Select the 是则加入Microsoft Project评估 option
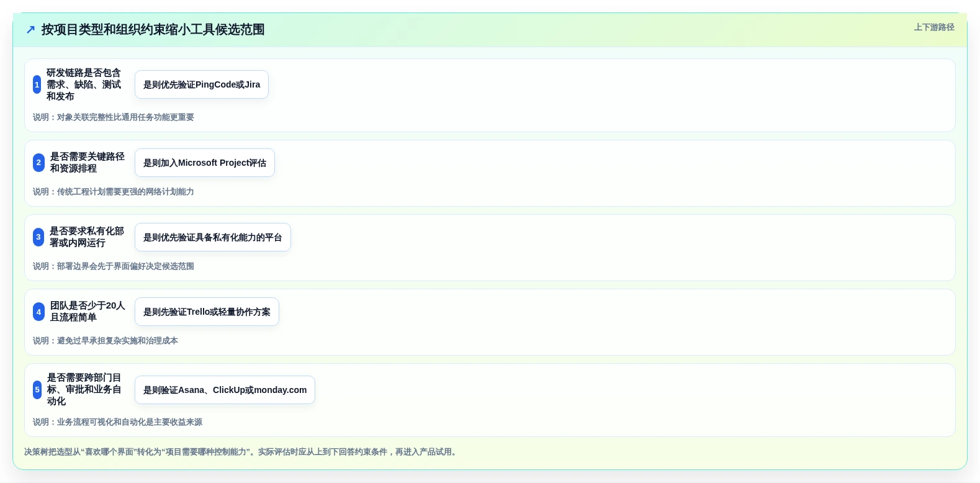This screenshot has height=483, width=980. point(205,163)
